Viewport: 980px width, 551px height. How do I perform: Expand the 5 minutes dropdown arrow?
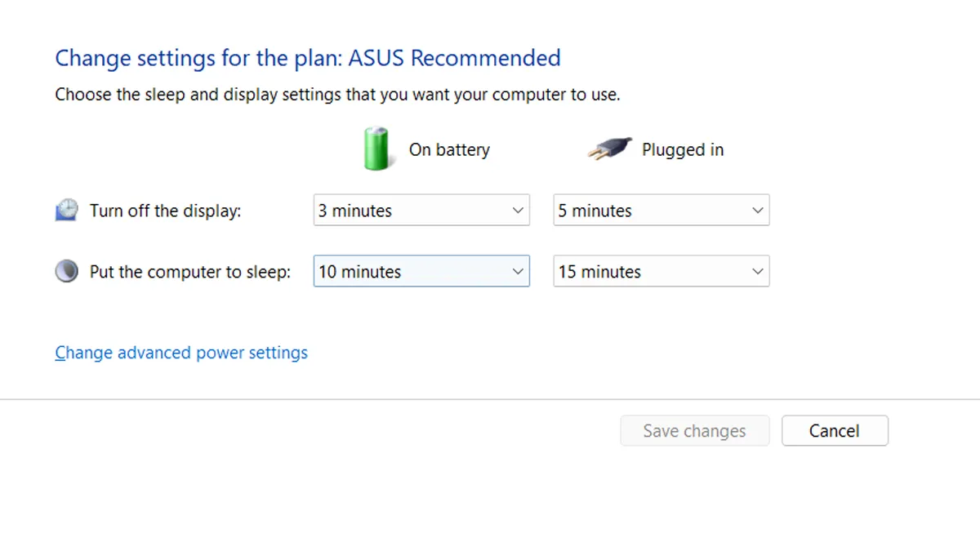coord(758,210)
